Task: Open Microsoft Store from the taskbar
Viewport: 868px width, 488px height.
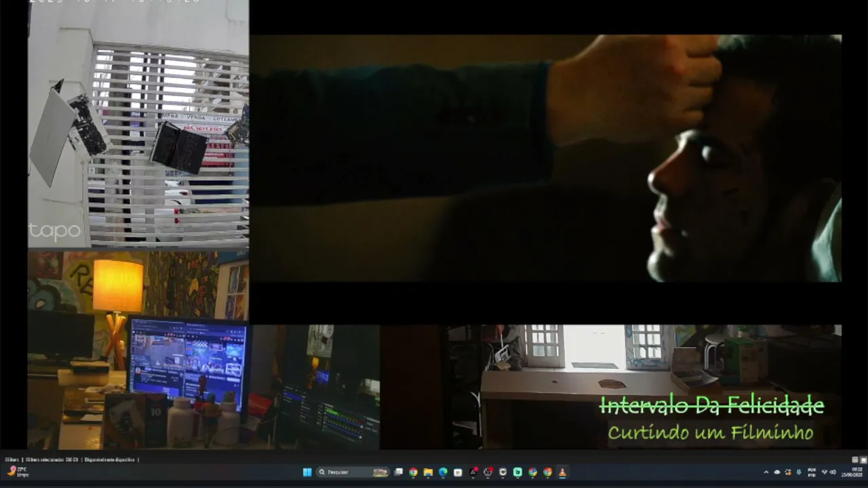Action: [458, 472]
